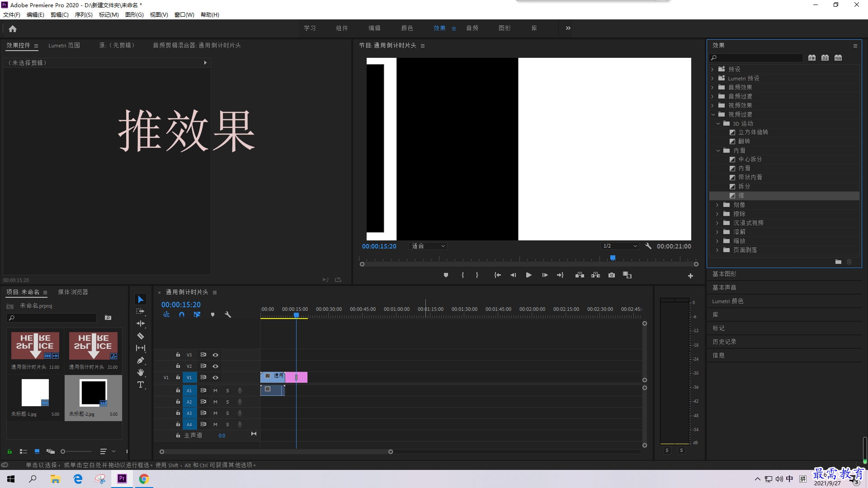Click the Home icon
Screen dimensions: 868x488
(x=13, y=28)
